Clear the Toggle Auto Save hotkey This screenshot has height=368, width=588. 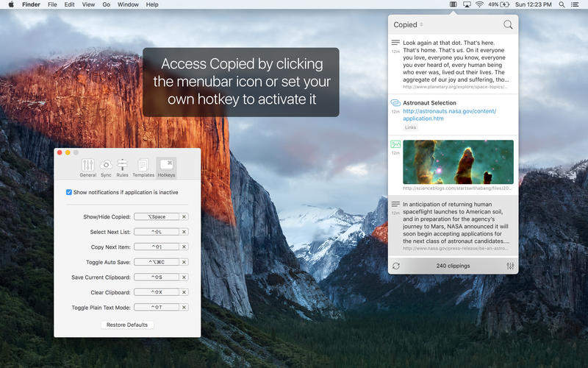pyautogui.click(x=184, y=262)
